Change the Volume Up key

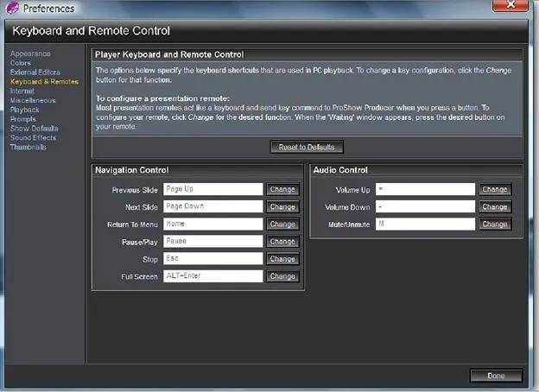point(494,189)
